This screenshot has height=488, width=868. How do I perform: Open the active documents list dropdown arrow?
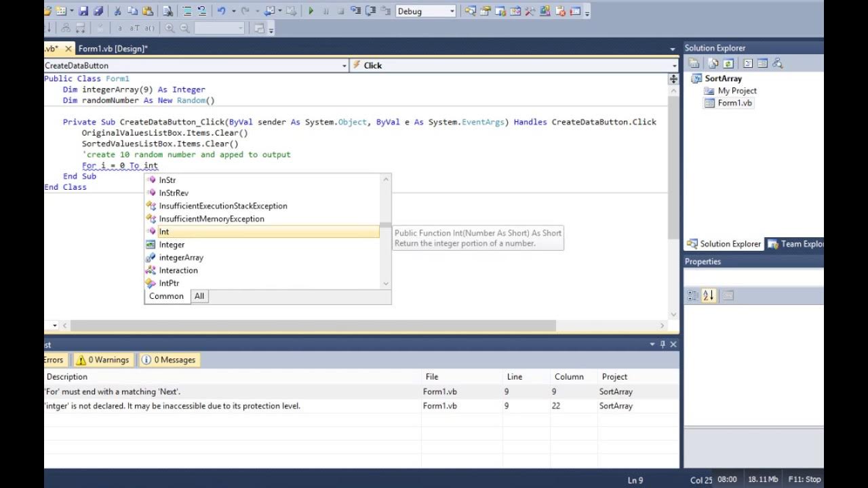(673, 49)
